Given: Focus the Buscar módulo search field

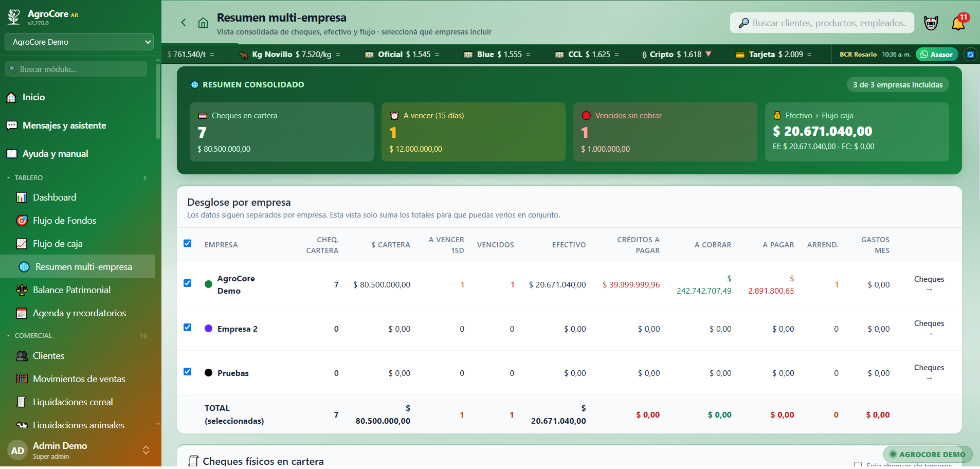Looking at the screenshot, I should pyautogui.click(x=76, y=69).
